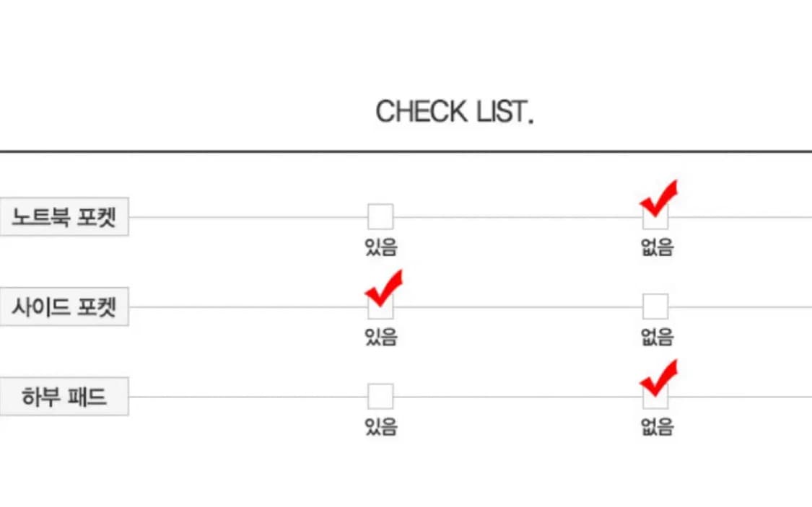Click the red checkmark in 사이드 포켓 row
Image resolution: width=812 pixels, height=507 pixels.
pyautogui.click(x=383, y=288)
